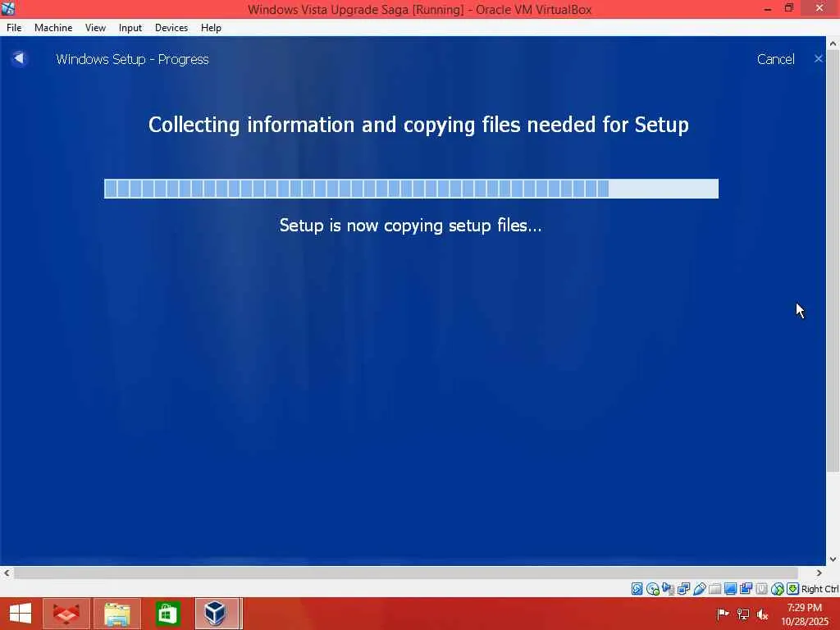840x630 pixels.
Task: Open the Input menu
Action: click(130, 28)
